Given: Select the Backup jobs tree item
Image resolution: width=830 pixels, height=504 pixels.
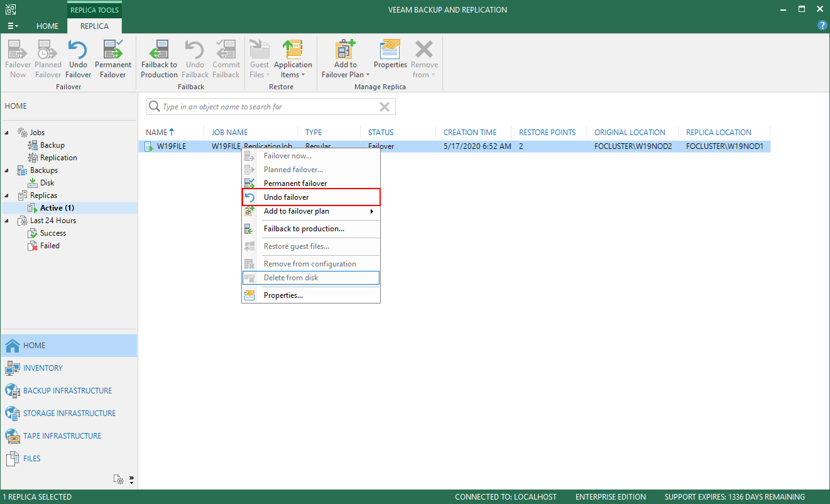Looking at the screenshot, I should [52, 145].
